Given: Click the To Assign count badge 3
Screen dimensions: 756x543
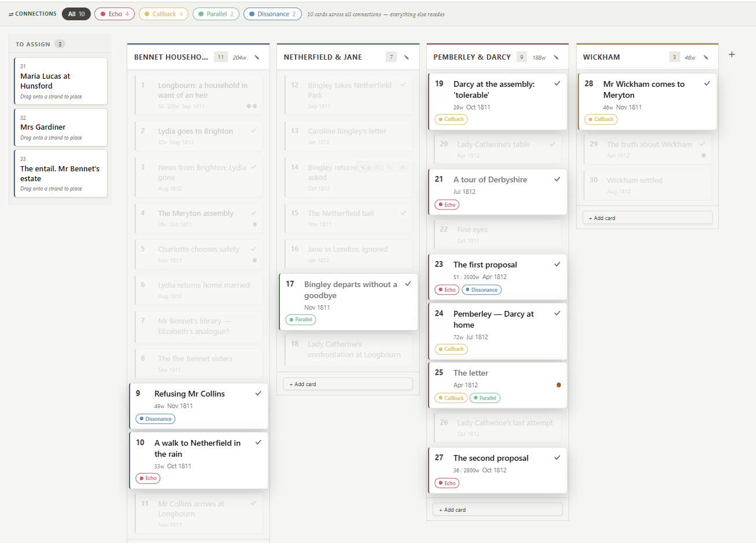Looking at the screenshot, I should (x=60, y=44).
